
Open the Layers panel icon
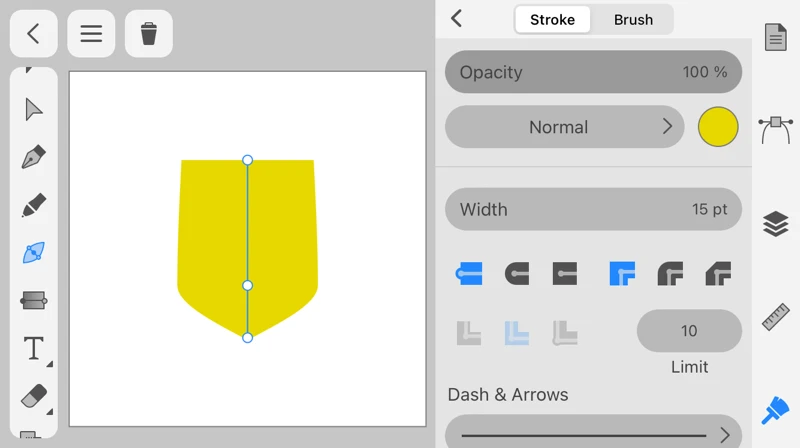pos(776,224)
